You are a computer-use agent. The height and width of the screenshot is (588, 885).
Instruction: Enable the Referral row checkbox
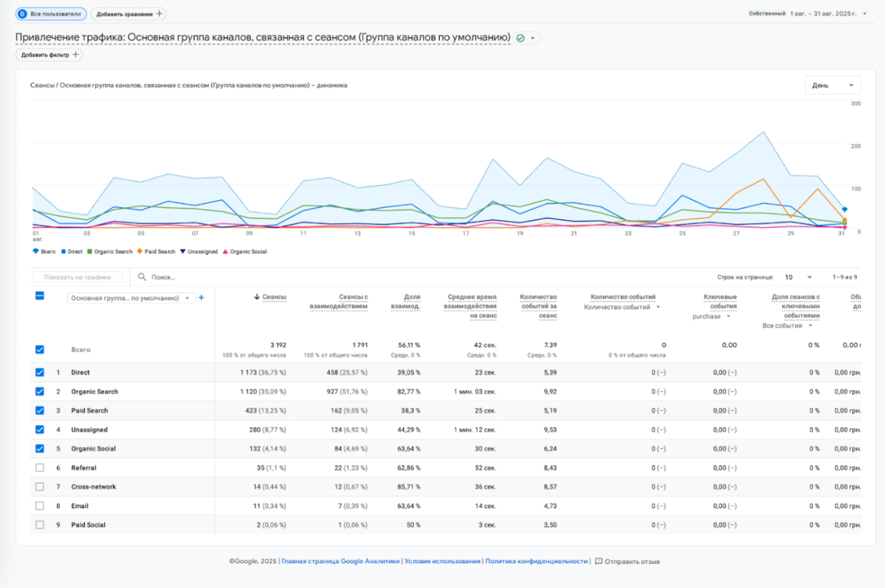[40, 468]
